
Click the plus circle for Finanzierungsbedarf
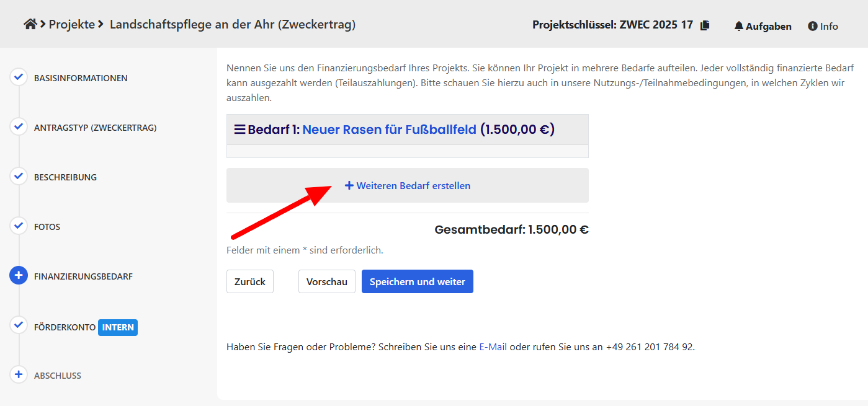(19, 276)
